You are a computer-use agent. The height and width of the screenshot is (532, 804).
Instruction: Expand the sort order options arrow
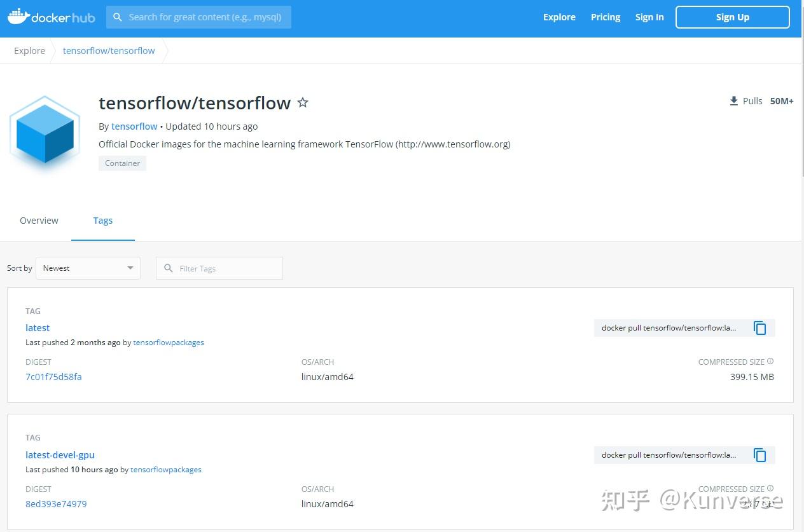(x=130, y=268)
